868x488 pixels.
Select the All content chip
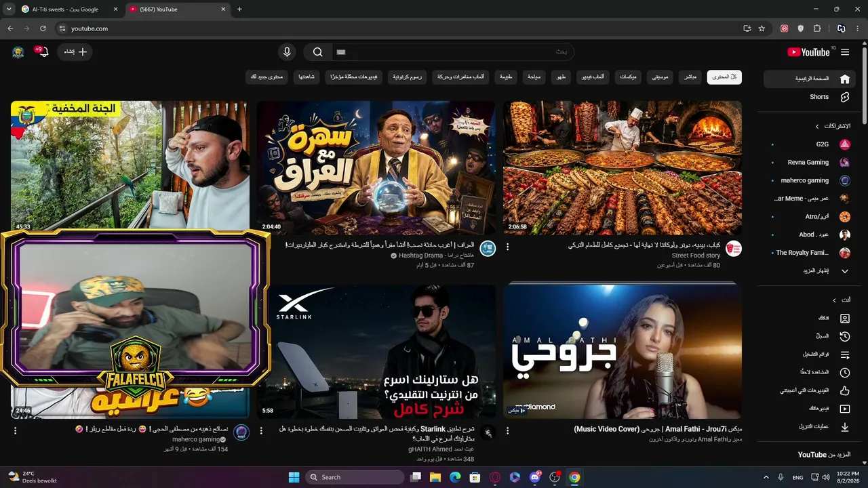(x=724, y=77)
